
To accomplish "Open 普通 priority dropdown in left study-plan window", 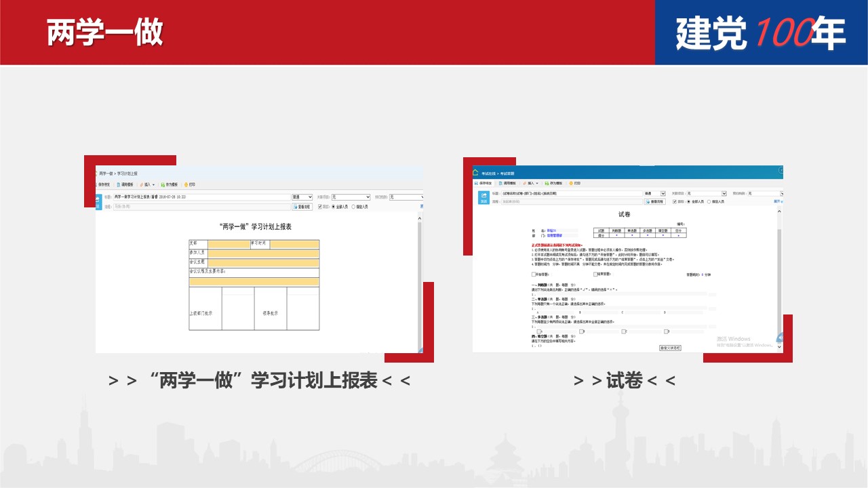I will [x=302, y=197].
